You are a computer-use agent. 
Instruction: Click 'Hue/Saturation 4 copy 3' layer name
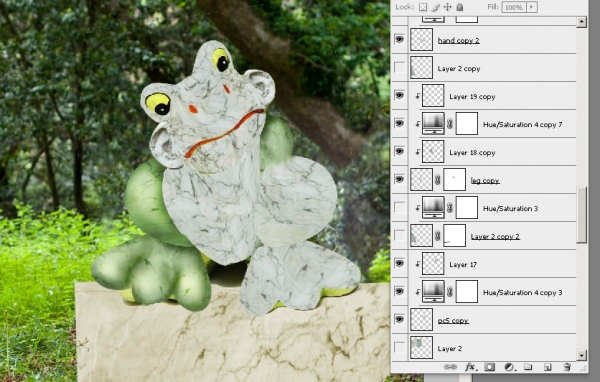[x=523, y=292]
